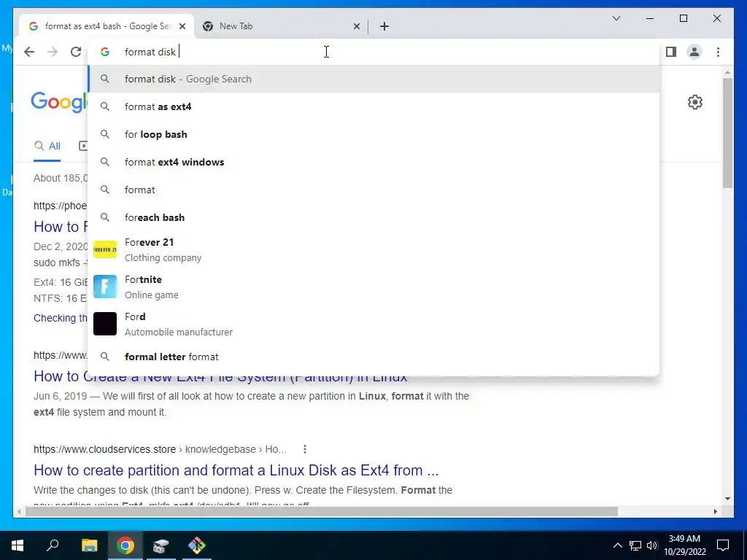Open the Windows notification center
747x560 pixels.
click(723, 545)
